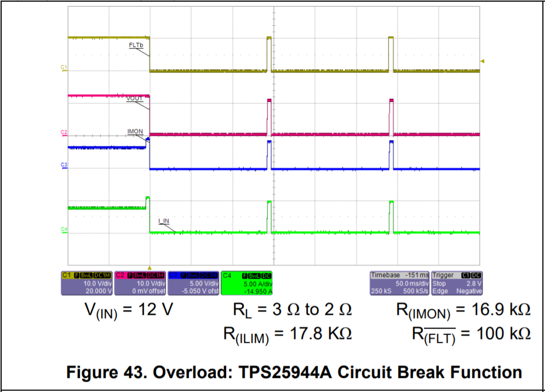Click the R(FLT) = 100 kΩ caption
This screenshot has width=545, height=392.
(471, 335)
